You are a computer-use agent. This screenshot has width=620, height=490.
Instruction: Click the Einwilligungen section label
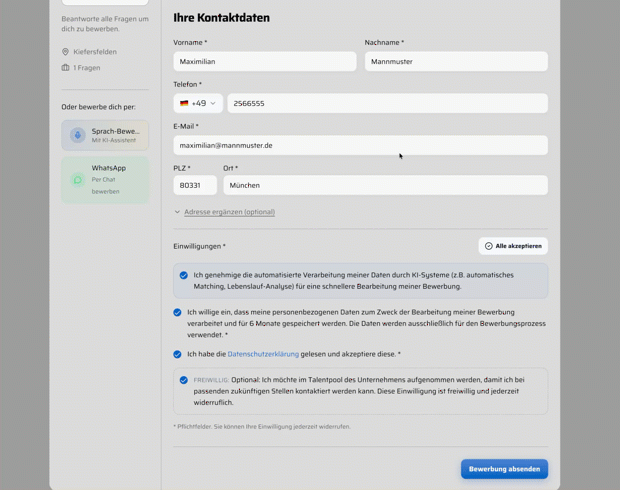pyautogui.click(x=199, y=246)
